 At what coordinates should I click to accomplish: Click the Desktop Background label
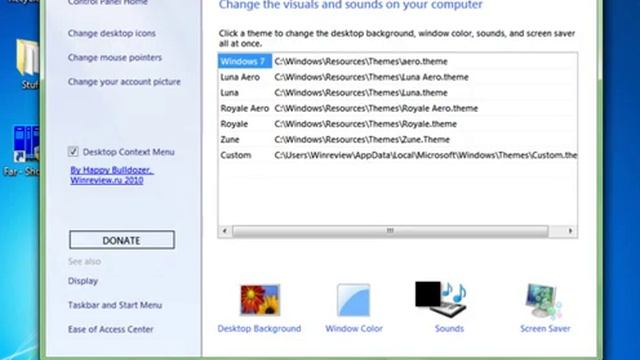coord(259,329)
